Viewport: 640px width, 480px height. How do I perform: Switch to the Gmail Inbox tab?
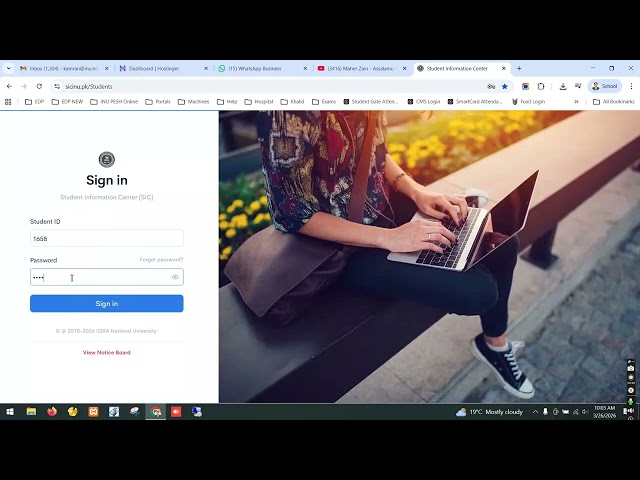click(64, 69)
